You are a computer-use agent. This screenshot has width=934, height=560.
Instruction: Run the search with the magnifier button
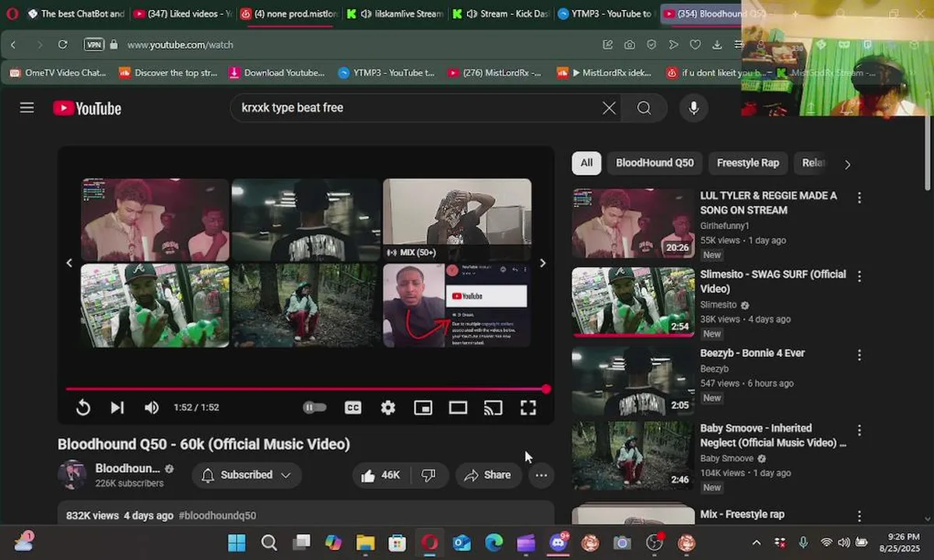(x=644, y=108)
